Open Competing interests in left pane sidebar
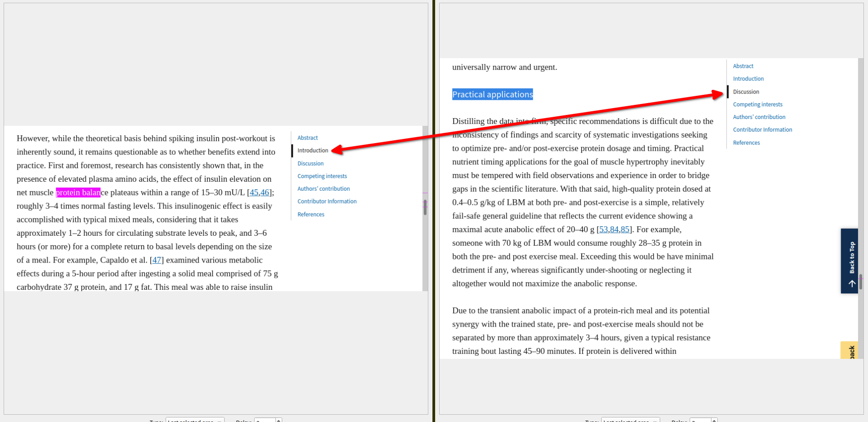Screen dimensions: 868x422 (322, 176)
